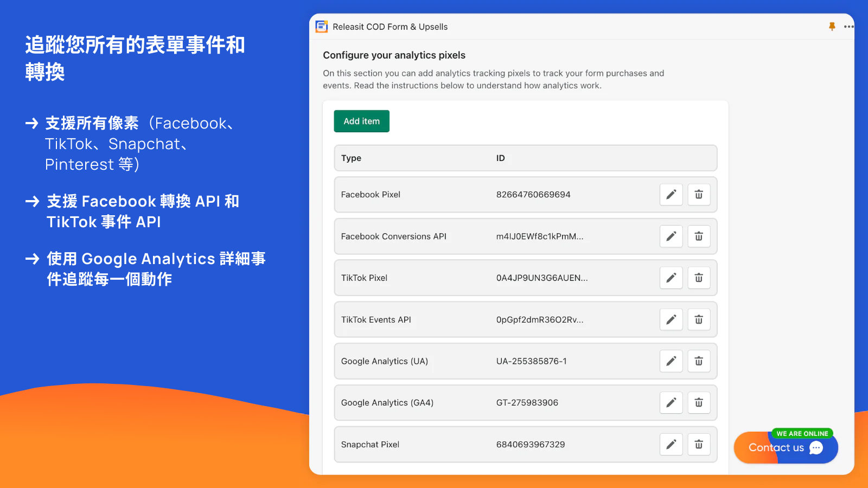Select the m4IJ0EWf8c1kPmM... ID value
868x488 pixels.
540,236
